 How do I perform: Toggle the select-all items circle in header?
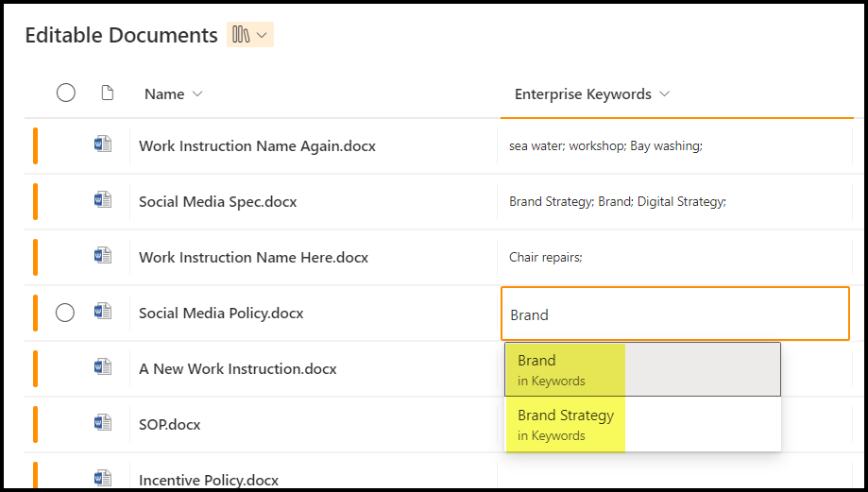pyautogui.click(x=65, y=93)
